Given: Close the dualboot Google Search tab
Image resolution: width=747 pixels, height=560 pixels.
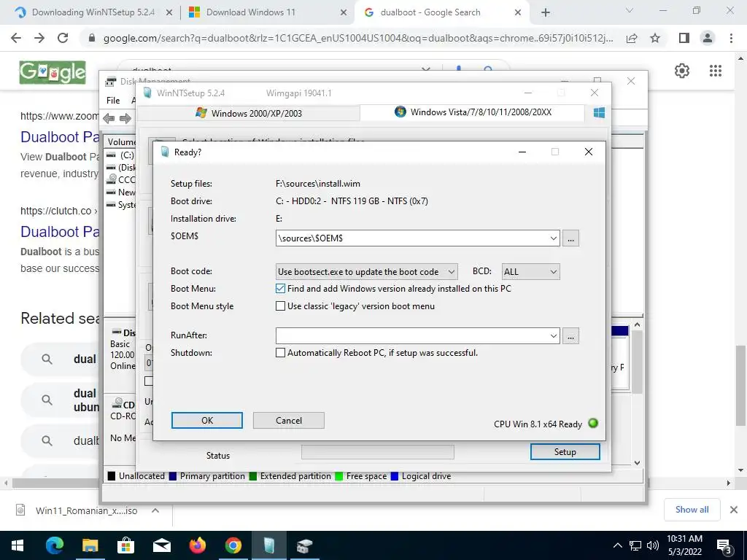Looking at the screenshot, I should click(x=518, y=13).
